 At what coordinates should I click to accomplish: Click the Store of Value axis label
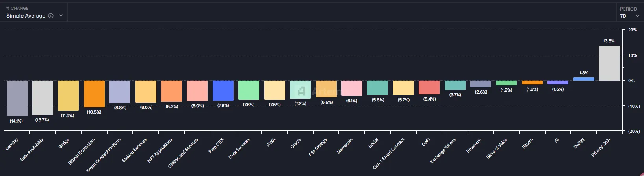point(497,148)
